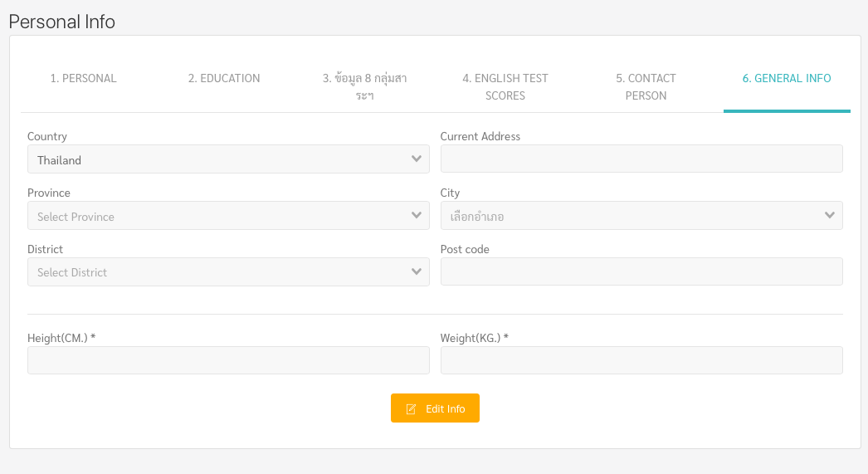Expand the Select District dropdown
The width and height of the screenshot is (868, 474).
pos(228,272)
